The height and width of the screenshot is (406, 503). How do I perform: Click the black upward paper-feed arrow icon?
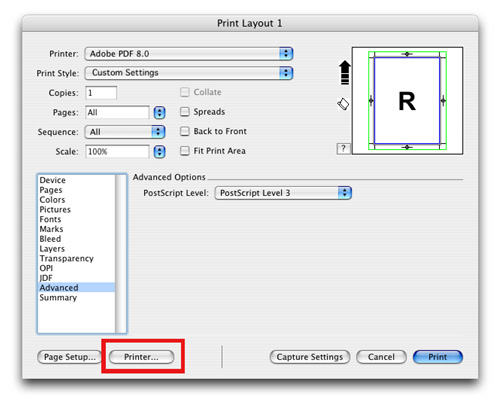(345, 73)
